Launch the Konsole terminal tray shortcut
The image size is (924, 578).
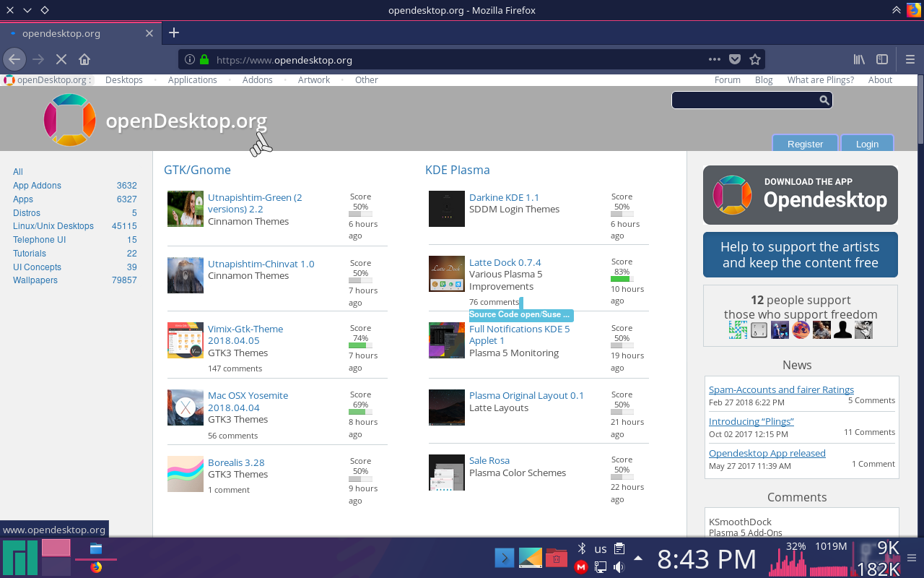[x=505, y=557]
